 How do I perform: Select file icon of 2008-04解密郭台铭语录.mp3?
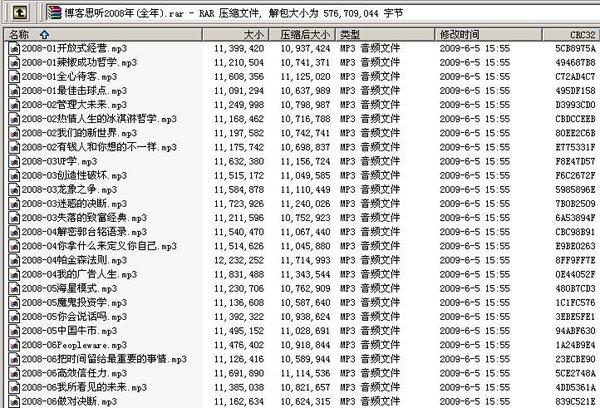[x=14, y=232]
